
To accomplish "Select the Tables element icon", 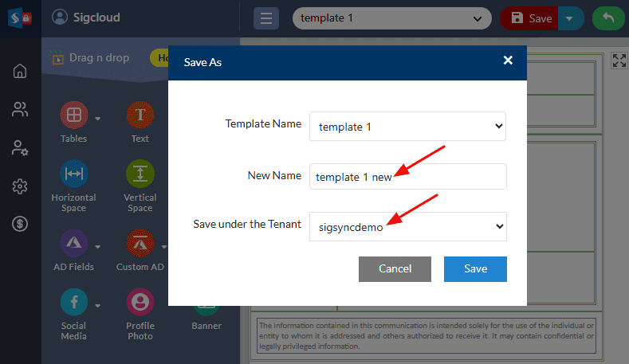I will click(74, 115).
